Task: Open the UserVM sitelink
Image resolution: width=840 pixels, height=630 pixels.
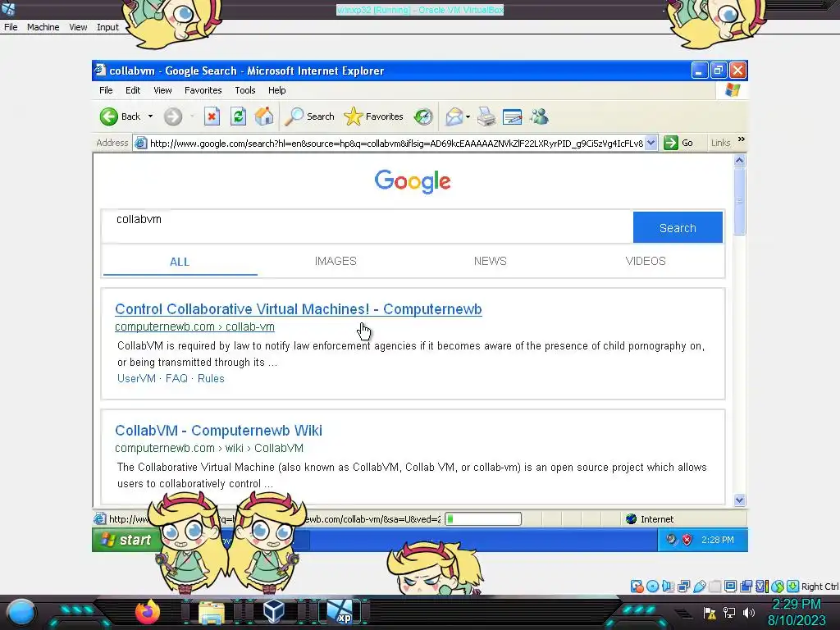Action: click(136, 378)
